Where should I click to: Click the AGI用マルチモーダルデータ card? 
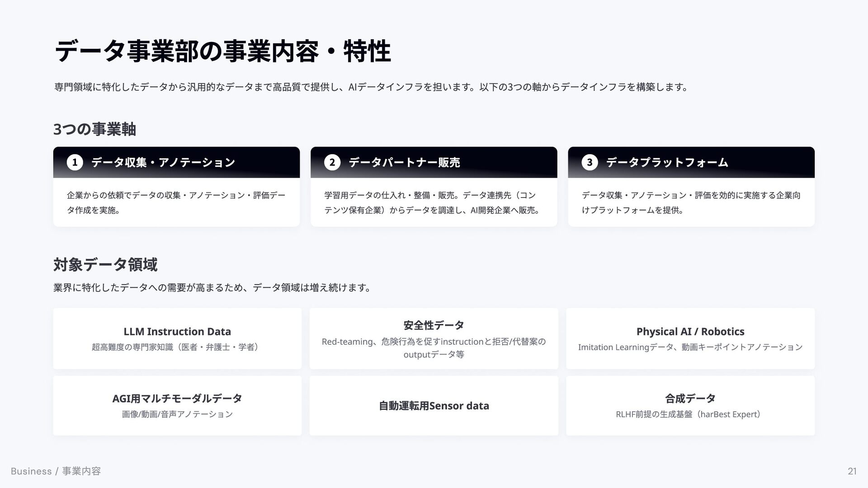tap(177, 405)
